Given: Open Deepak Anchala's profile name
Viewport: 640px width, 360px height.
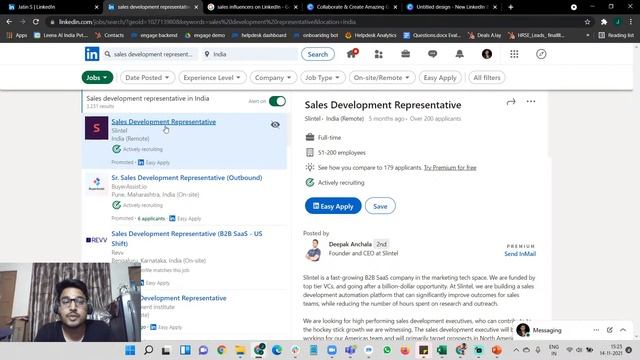Looking at the screenshot, I should (x=350, y=244).
